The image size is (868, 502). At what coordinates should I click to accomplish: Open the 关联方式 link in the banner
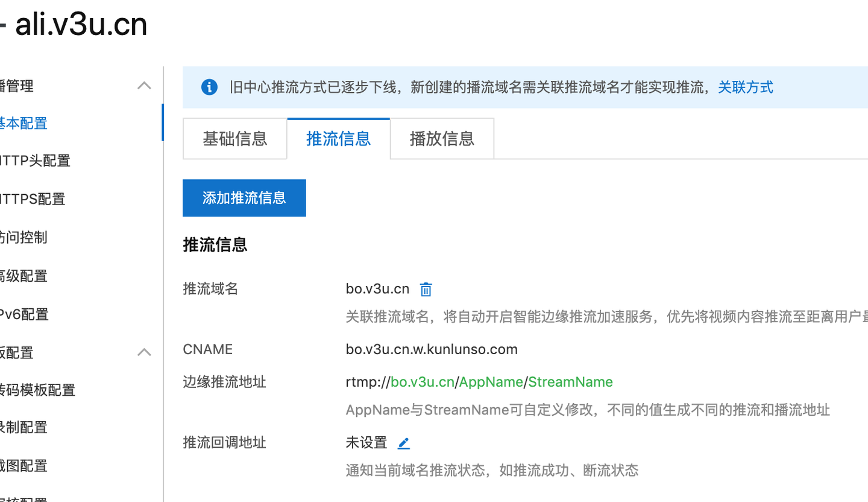pos(745,87)
